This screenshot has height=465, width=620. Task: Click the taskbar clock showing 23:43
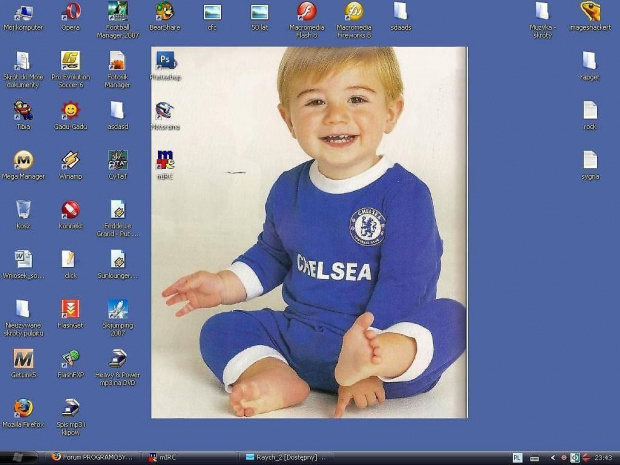tap(603, 458)
